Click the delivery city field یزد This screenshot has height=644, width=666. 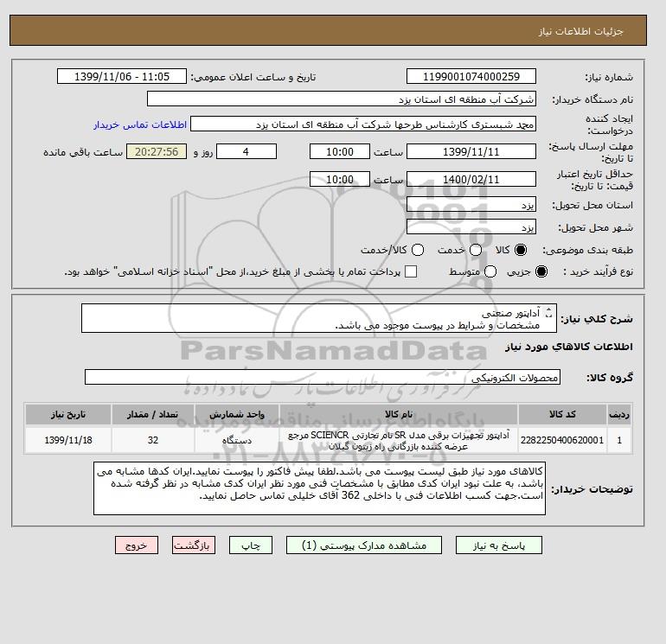(x=471, y=227)
